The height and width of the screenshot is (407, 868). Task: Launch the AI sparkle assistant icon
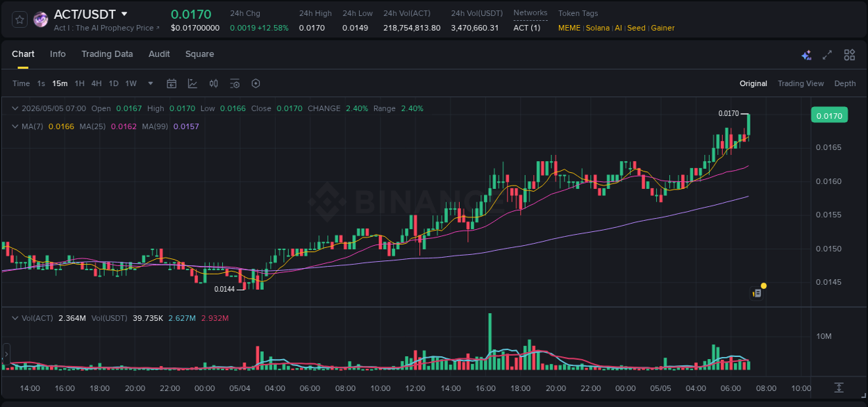(x=806, y=55)
